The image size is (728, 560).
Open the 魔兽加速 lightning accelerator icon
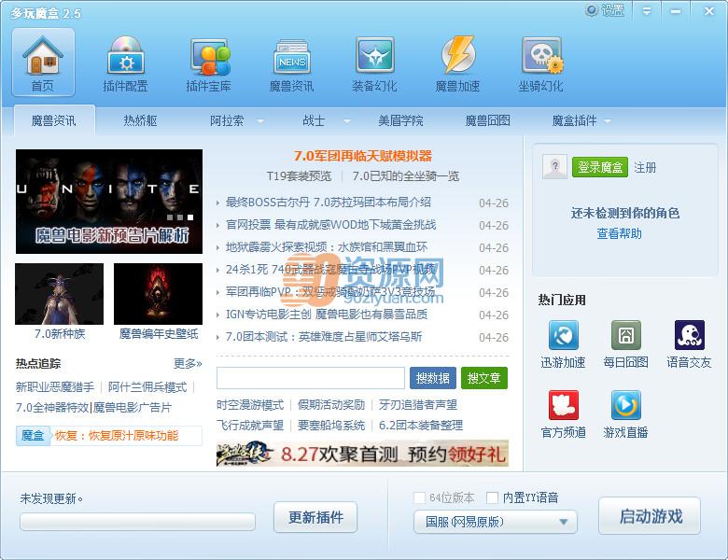457,62
